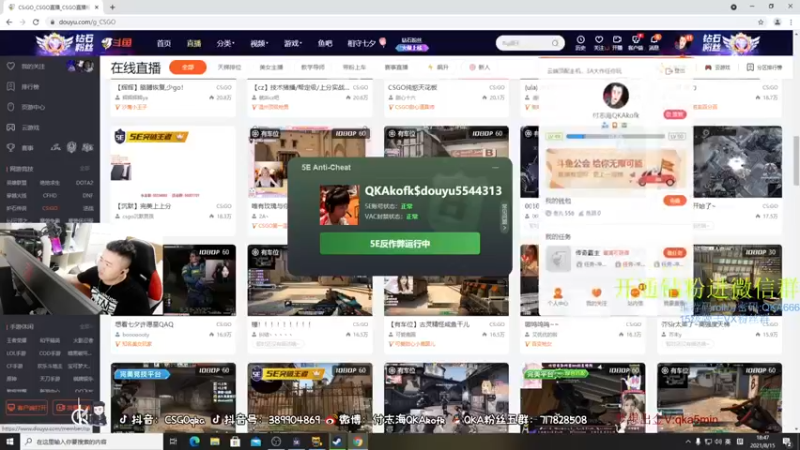The width and height of the screenshot is (800, 450).
Task: Open the 【沉默】完美上上分 stream thumbnail
Action: click(173, 162)
